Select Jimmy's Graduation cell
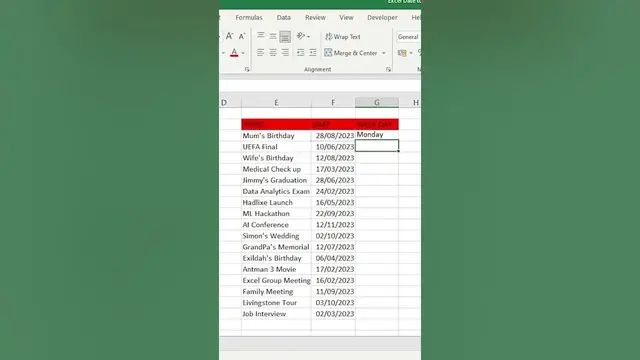 (x=276, y=180)
